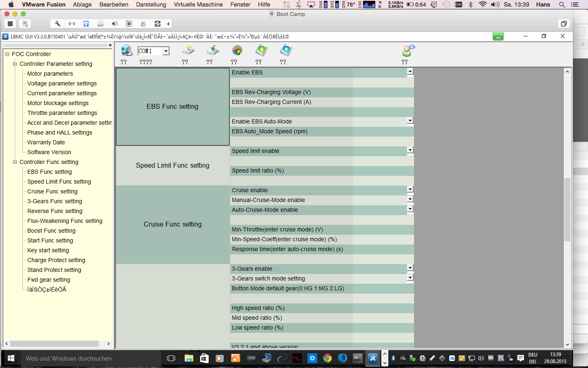This screenshot has height=368, width=588.
Task: Select Motor parameters in the tree
Action: point(50,74)
